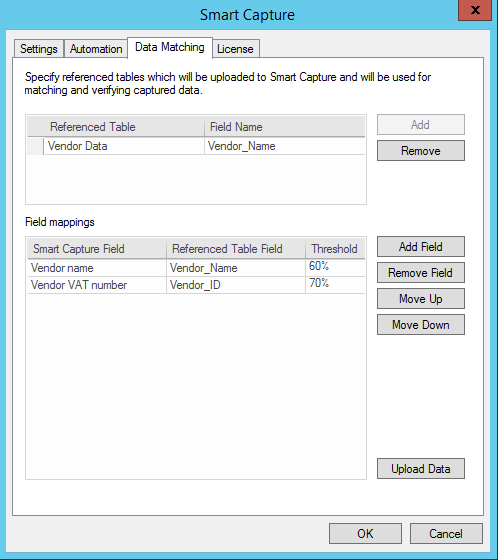Switch to the Settings tab
Viewport: 498px width, 560px height.
click(x=39, y=49)
